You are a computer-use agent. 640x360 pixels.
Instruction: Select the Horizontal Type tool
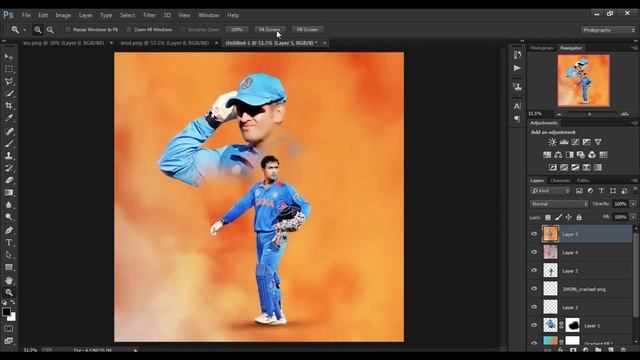pos(9,242)
